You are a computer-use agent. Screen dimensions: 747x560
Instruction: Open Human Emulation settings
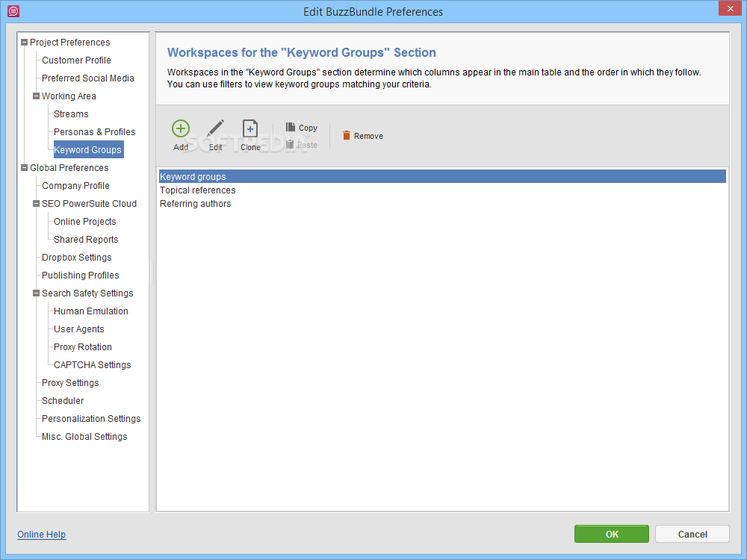(x=91, y=311)
